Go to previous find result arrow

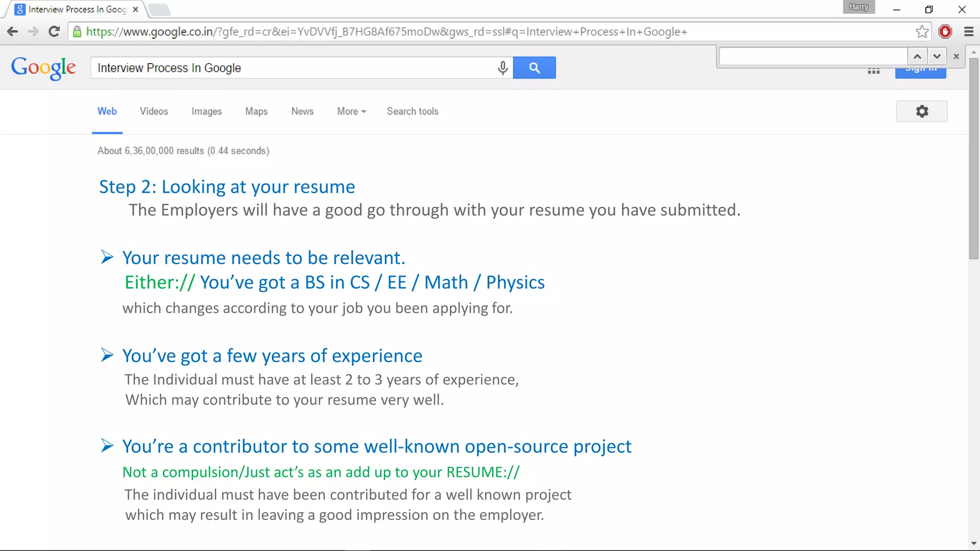(917, 56)
